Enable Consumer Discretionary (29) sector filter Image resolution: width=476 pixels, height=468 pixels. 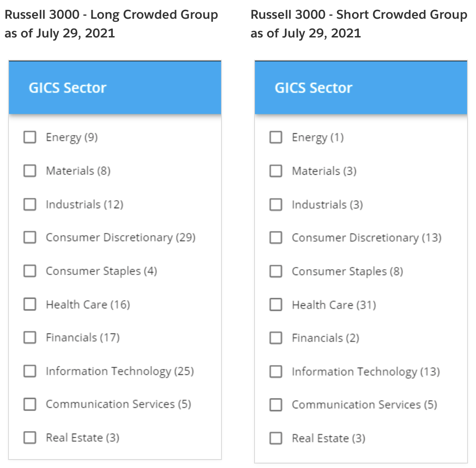click(30, 238)
